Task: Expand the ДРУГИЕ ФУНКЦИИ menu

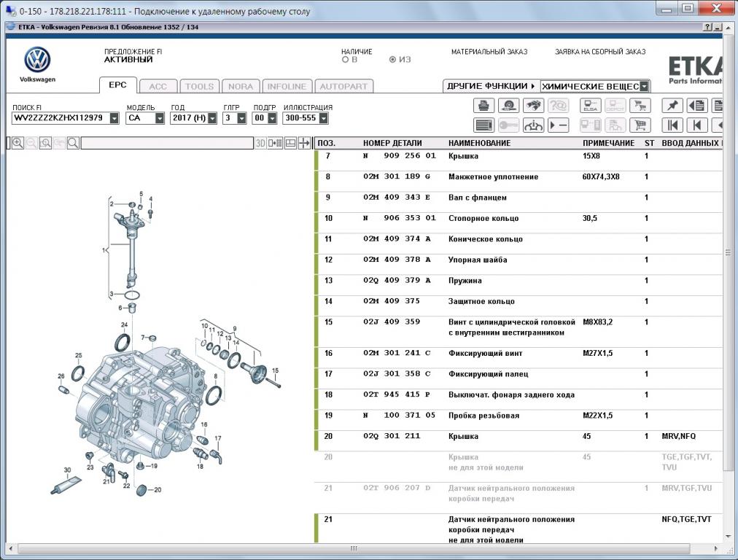Action: [491, 86]
